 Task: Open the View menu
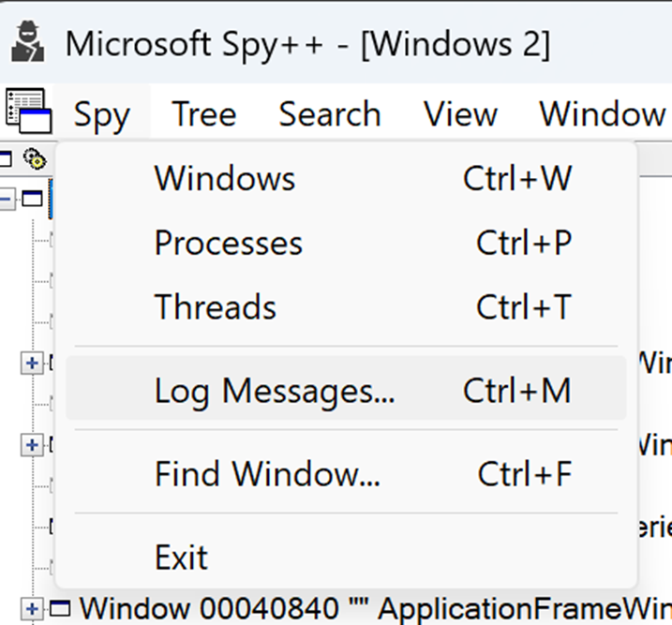point(459,114)
